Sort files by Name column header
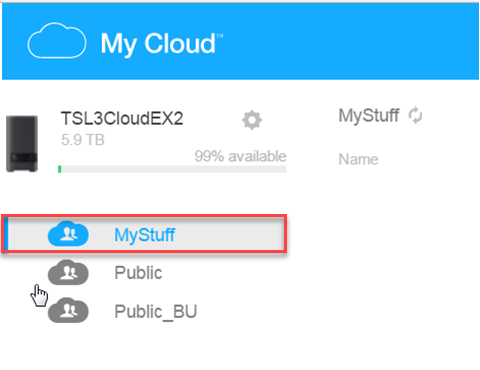Screen dimensions: 480x370 tap(358, 159)
